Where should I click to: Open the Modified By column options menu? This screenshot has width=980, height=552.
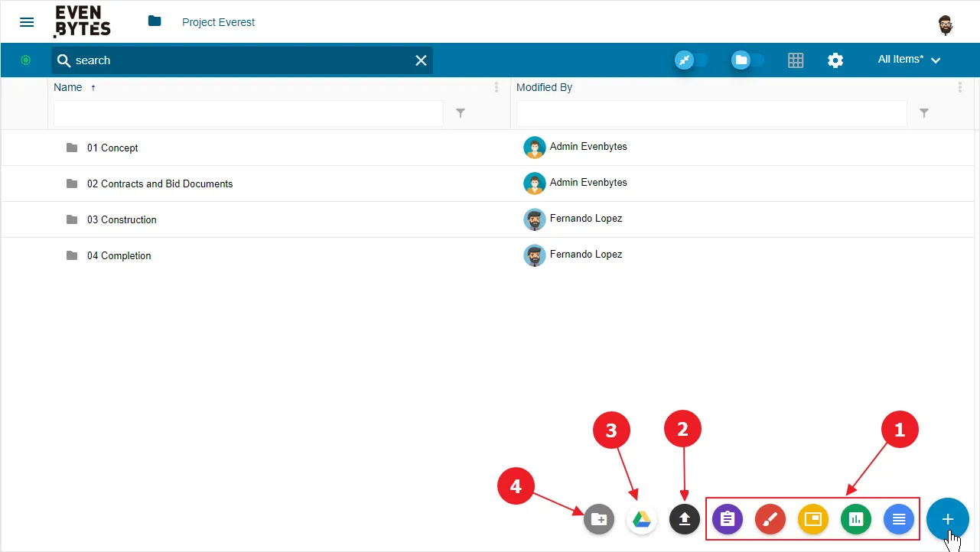click(x=960, y=87)
